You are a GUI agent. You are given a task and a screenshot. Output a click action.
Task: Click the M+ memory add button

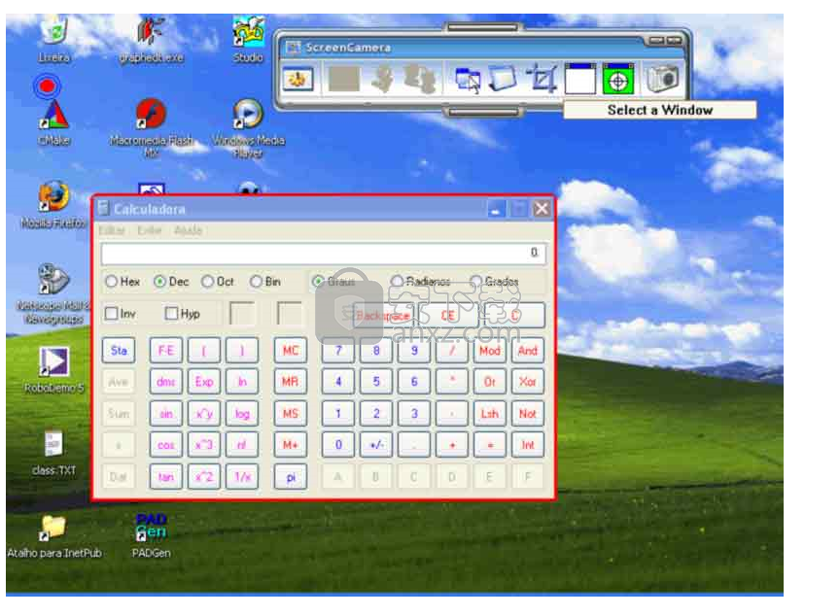coord(291,445)
